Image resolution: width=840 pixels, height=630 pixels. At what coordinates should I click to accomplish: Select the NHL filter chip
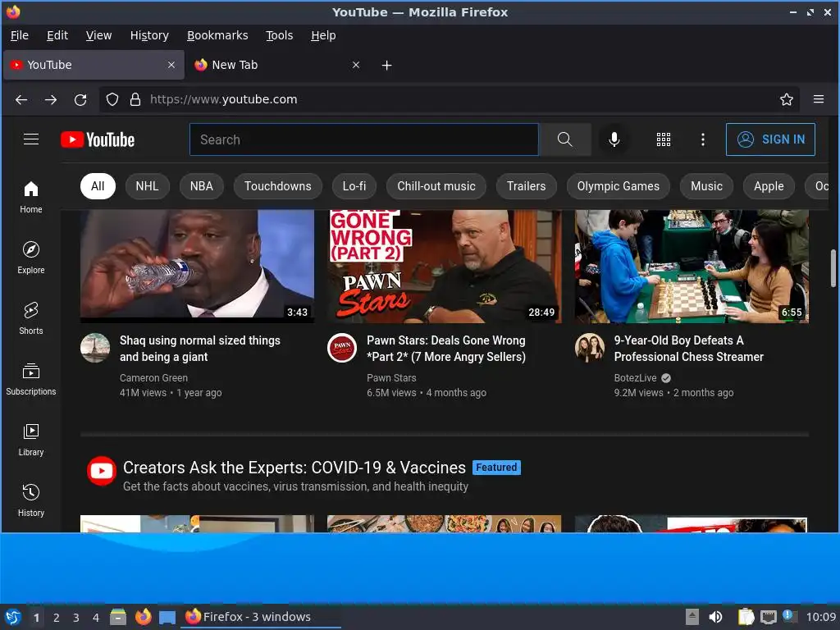tap(147, 186)
